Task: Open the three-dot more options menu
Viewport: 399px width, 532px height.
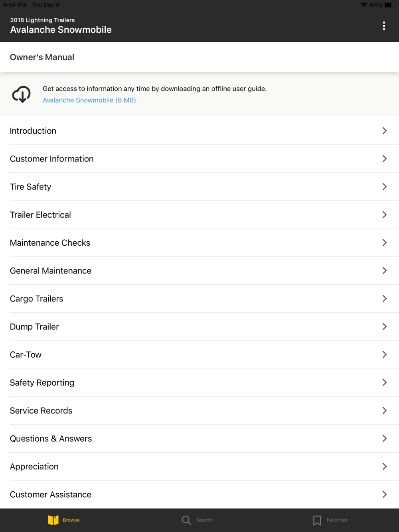Action: [384, 26]
